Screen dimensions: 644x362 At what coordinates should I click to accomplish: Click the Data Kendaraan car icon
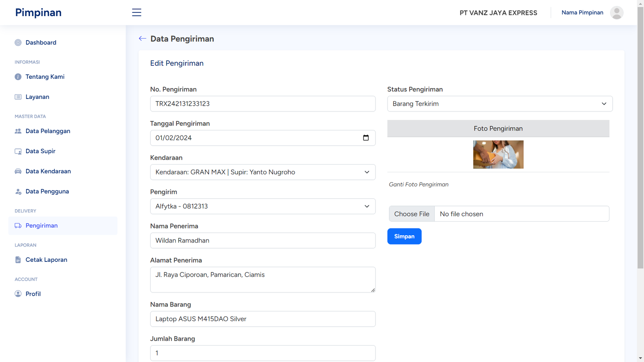(18, 171)
